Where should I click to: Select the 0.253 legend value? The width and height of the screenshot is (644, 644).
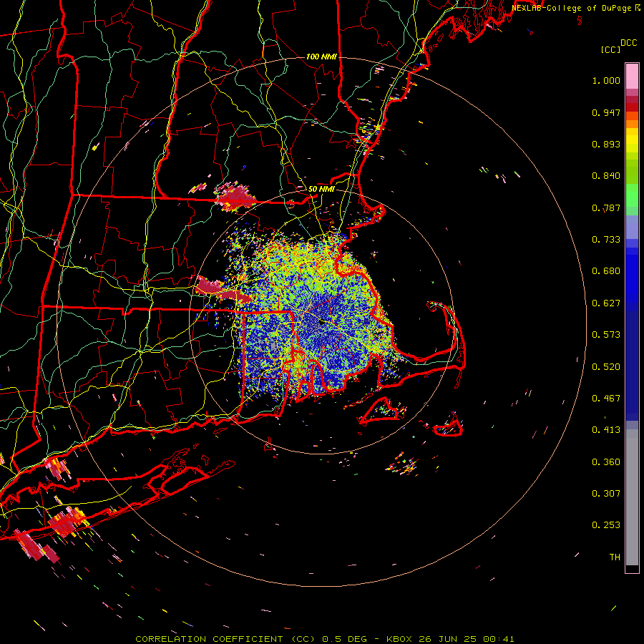pos(606,525)
